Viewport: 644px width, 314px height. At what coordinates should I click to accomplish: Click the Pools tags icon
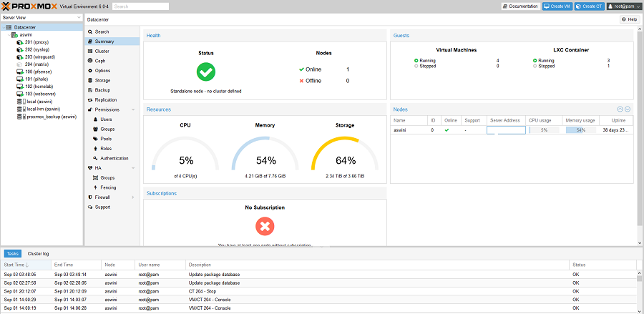click(96, 139)
